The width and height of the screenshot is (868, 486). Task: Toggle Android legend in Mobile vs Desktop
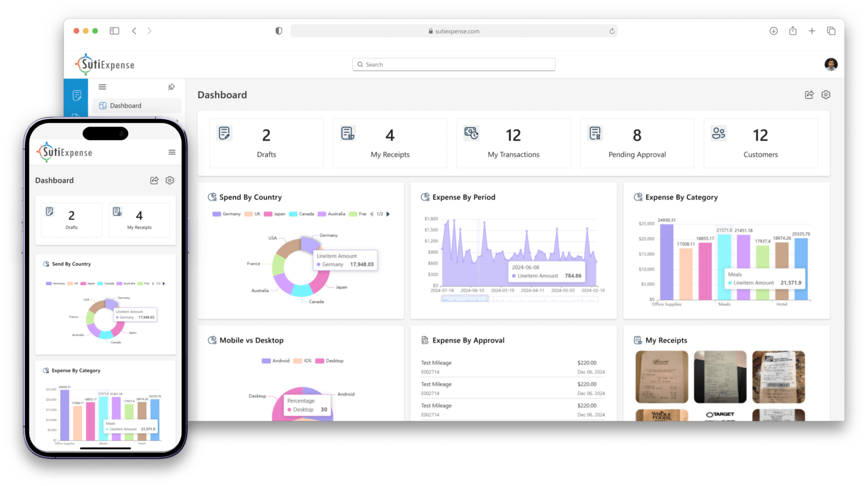(x=276, y=361)
